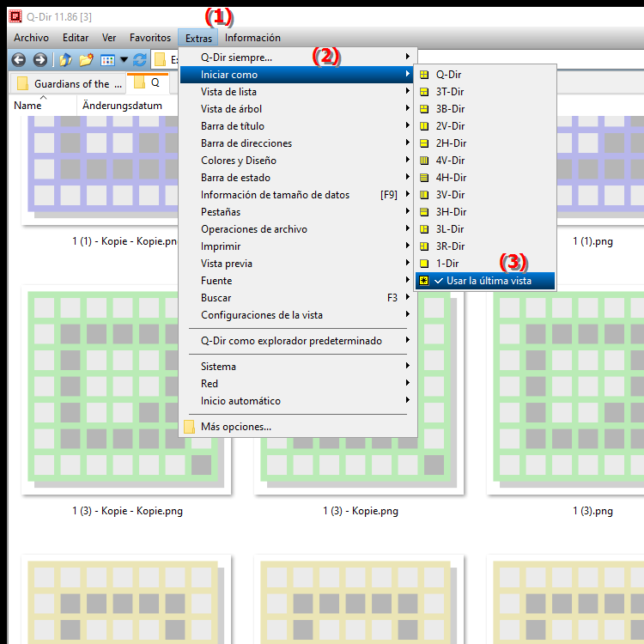This screenshot has width=644, height=644.
Task: Open Q-Dir como explorador predeterminado submenu
Action: click(x=299, y=341)
